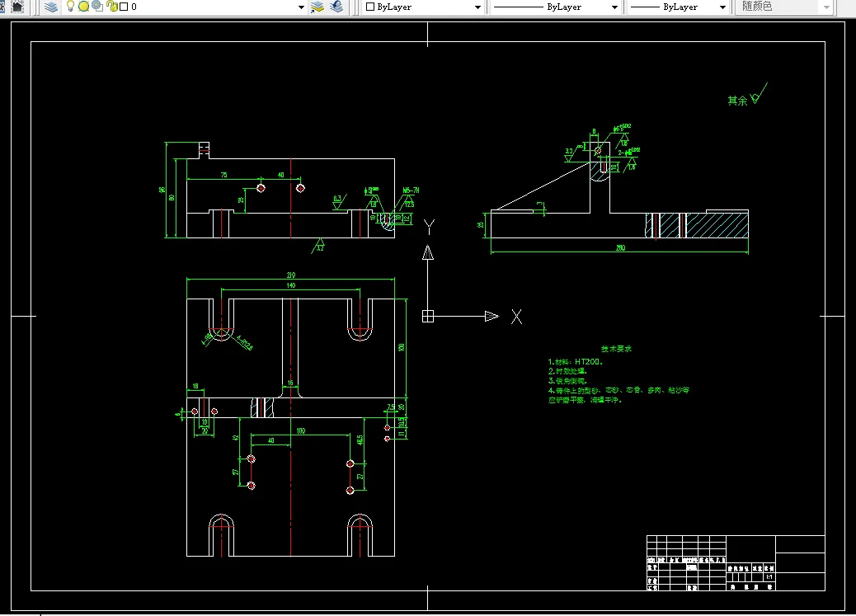Select the 75 dimension in front view
The width and height of the screenshot is (856, 616).
(x=223, y=176)
